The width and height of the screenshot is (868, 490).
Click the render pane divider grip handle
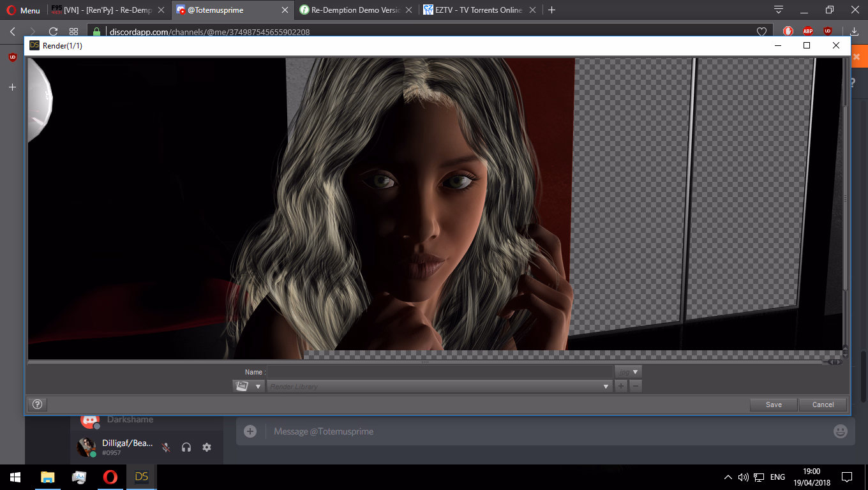(x=425, y=362)
